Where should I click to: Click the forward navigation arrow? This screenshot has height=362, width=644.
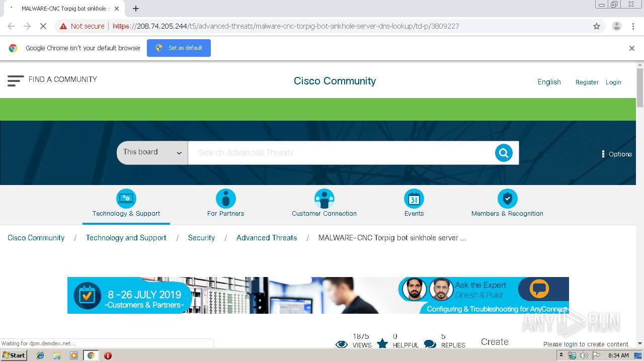click(x=27, y=26)
